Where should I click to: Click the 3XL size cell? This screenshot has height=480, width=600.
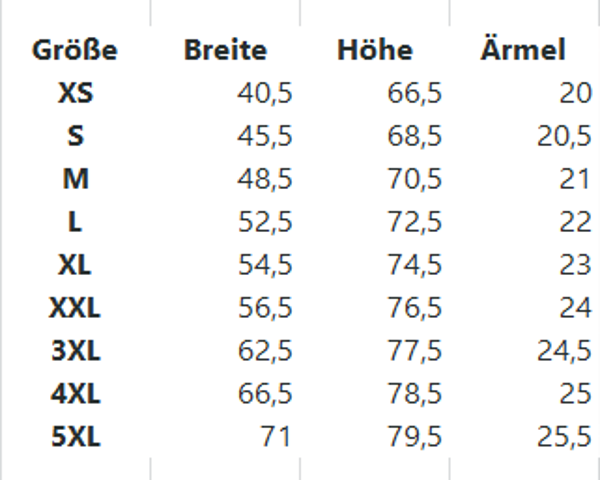click(75, 351)
